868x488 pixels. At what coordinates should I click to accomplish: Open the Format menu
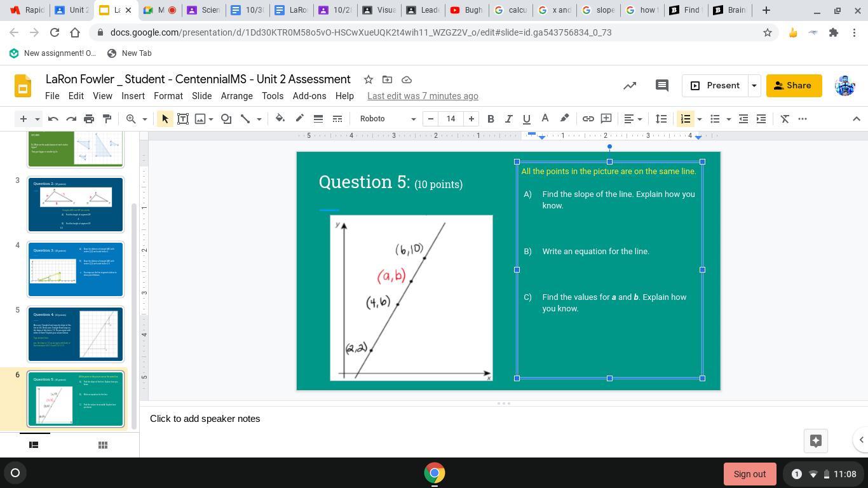[x=168, y=96]
